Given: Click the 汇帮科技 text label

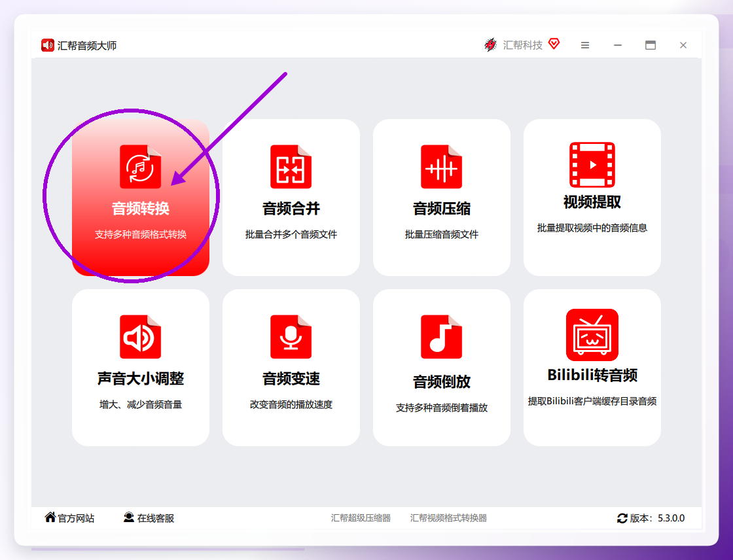Looking at the screenshot, I should 522,45.
